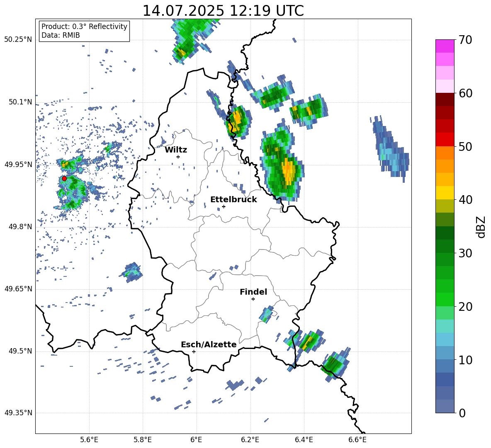Click the 49.95°N latitude tick label

click(18, 164)
